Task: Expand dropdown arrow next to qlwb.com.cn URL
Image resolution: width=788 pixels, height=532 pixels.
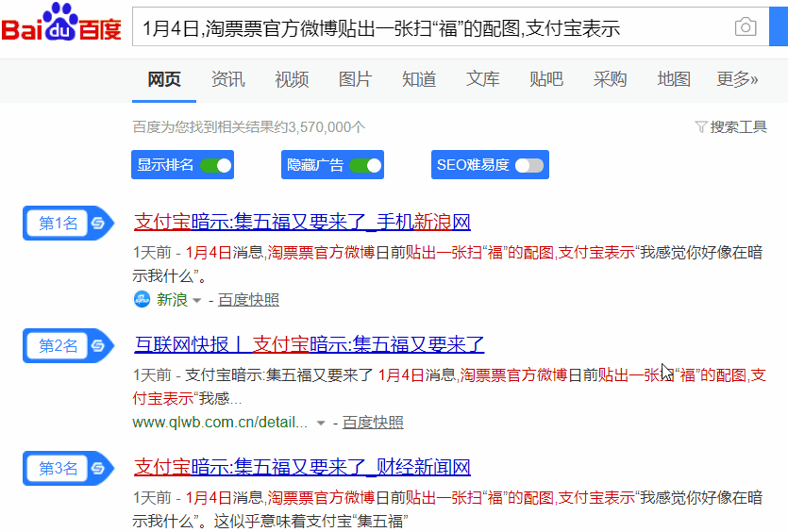Action: click(321, 424)
